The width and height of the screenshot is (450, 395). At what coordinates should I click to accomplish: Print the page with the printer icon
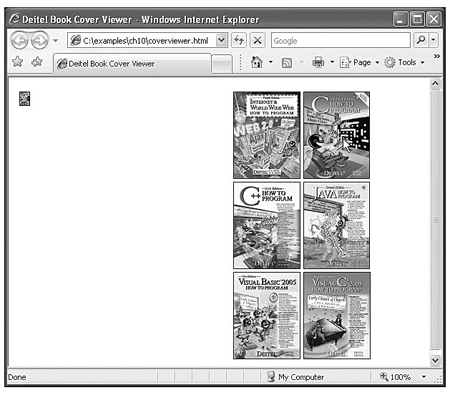tap(318, 62)
